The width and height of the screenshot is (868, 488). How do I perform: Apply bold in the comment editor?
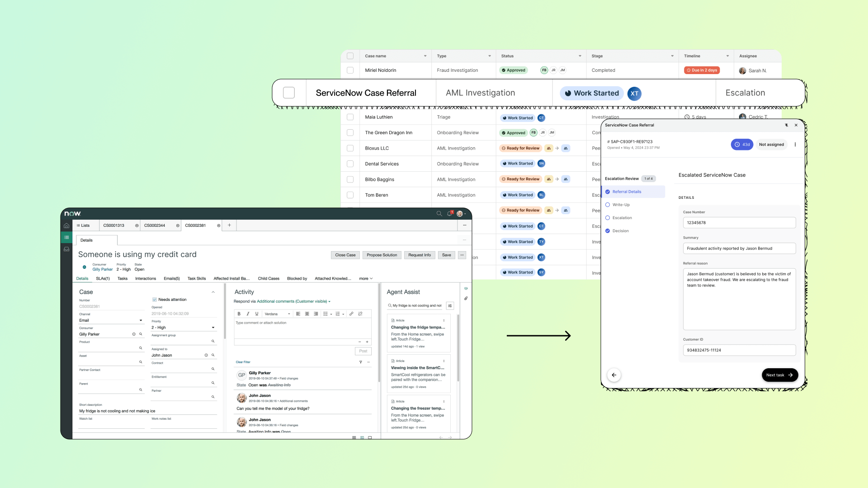239,314
